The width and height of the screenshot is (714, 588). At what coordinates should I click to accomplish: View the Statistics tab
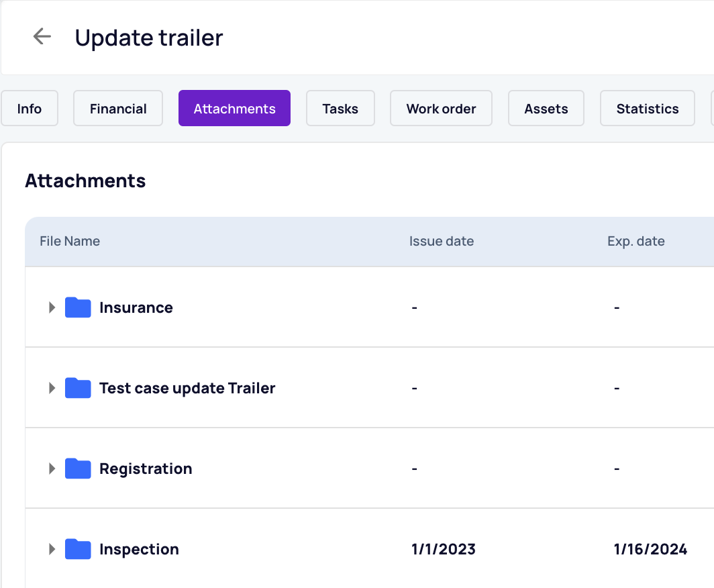[x=647, y=108]
